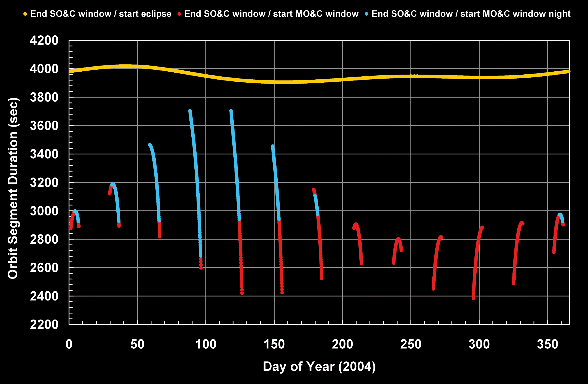Click the 4200 y-axis tick label
The image size is (588, 384).
point(44,40)
